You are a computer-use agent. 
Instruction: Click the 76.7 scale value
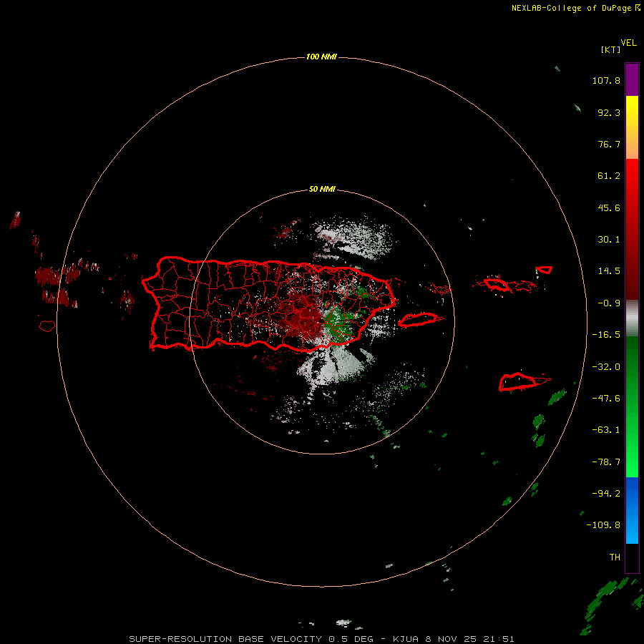click(609, 144)
